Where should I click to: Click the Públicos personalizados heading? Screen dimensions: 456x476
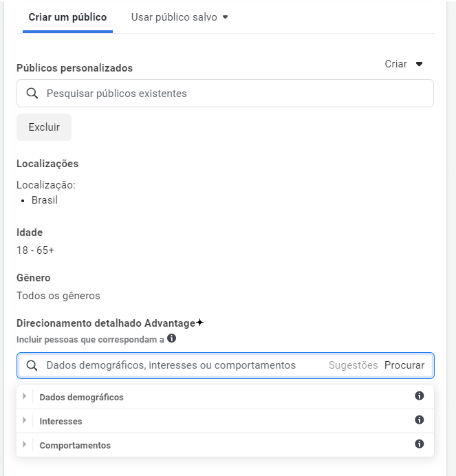coord(75,68)
